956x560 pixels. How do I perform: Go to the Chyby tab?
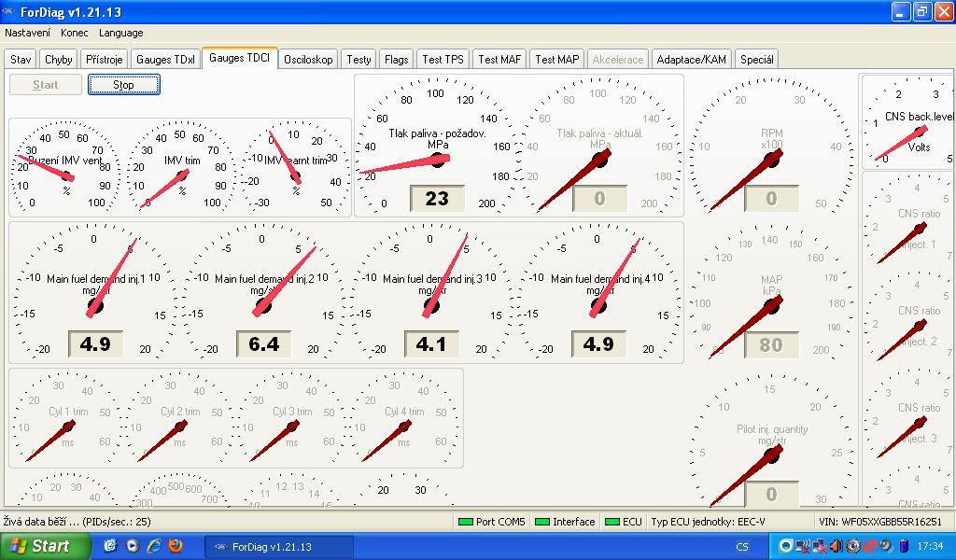59,59
